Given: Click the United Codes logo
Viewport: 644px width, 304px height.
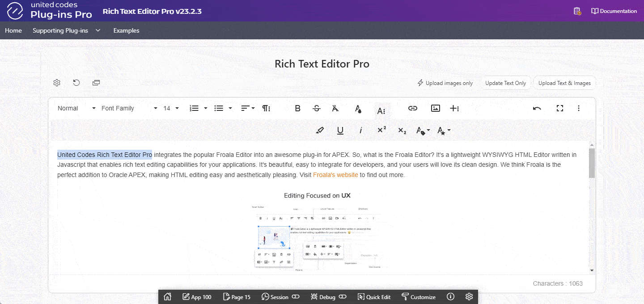Looking at the screenshot, I should click(x=49, y=11).
